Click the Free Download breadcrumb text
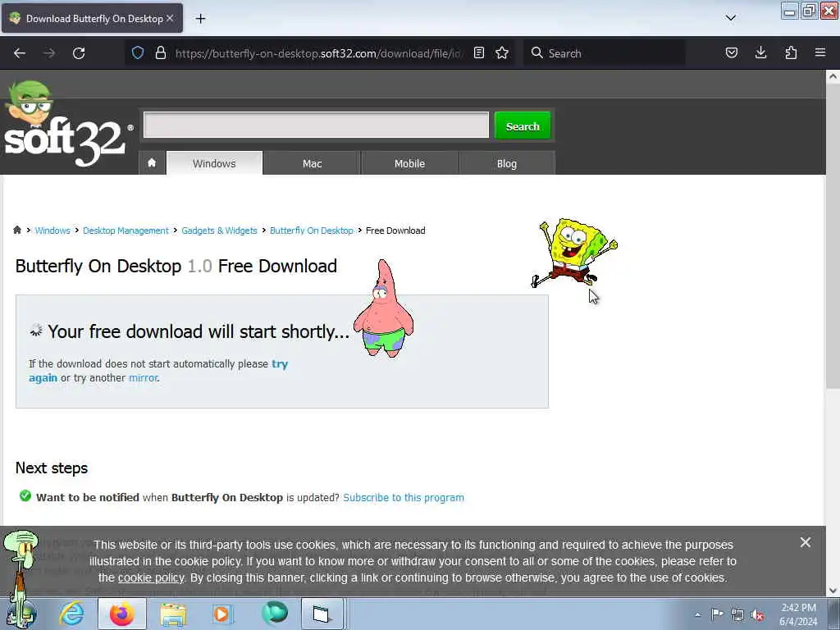The width and height of the screenshot is (840, 630). tap(395, 231)
